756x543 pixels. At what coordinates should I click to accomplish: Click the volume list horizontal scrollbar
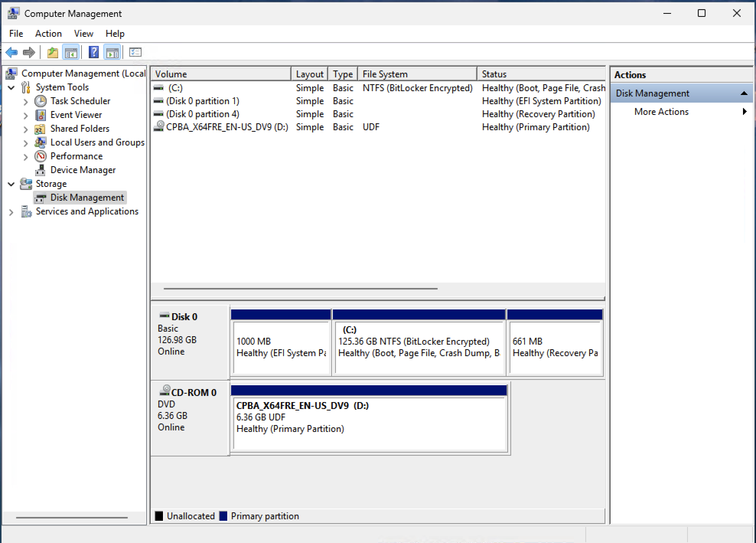301,289
